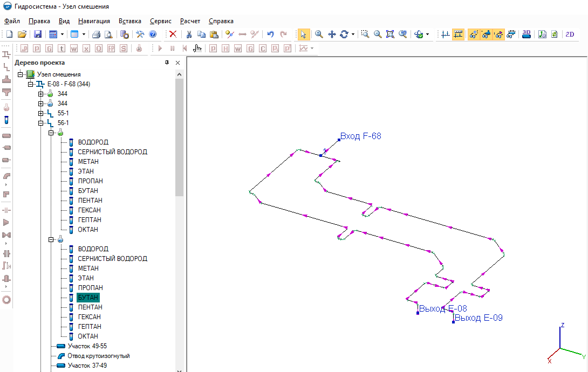Click the Save diskette icon

tap(38, 35)
